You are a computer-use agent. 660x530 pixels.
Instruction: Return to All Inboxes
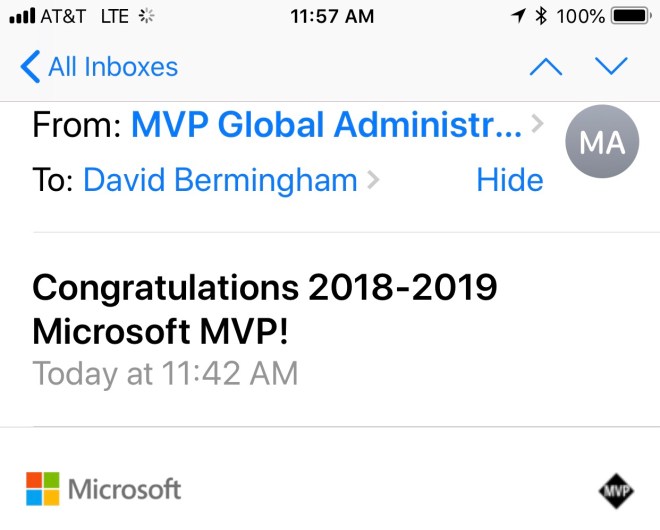tap(112, 67)
